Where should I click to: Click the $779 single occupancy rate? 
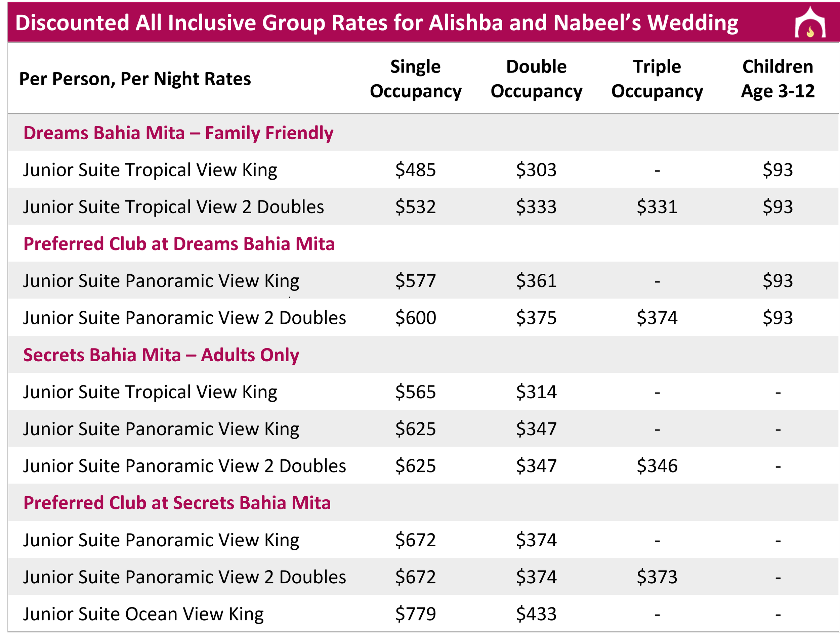[416, 614]
